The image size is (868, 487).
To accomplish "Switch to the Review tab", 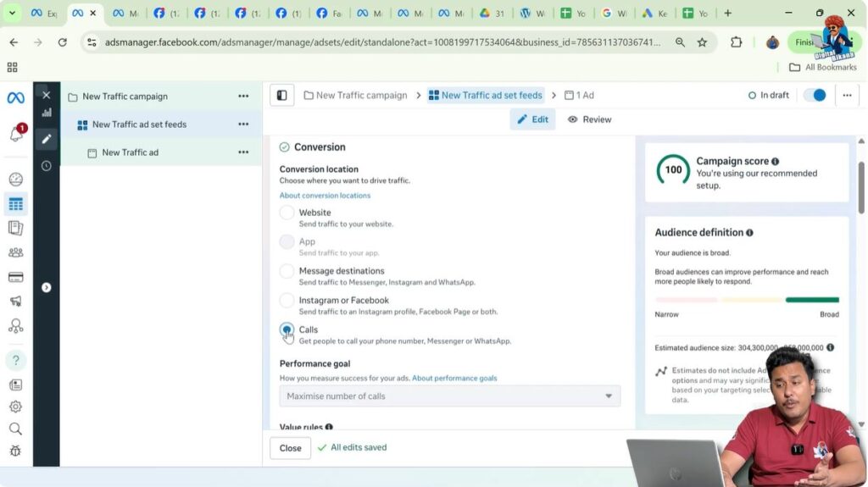I will pyautogui.click(x=589, y=119).
